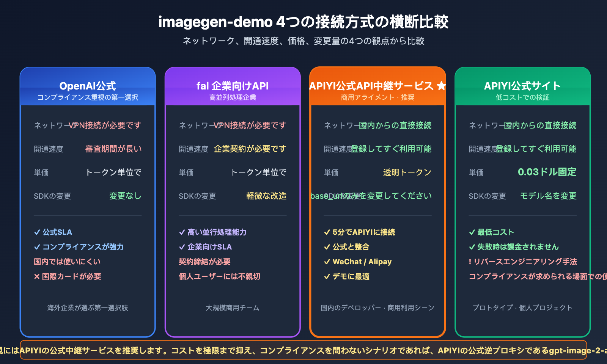Click the 海外企業が選ぶ第一選択肢 footer text
The image size is (607, 364).
pos(88,308)
